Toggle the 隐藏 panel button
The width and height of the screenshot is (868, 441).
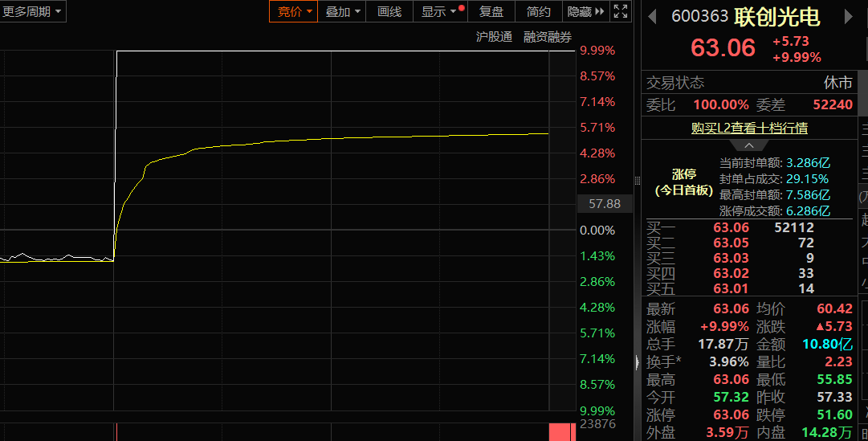coord(585,11)
